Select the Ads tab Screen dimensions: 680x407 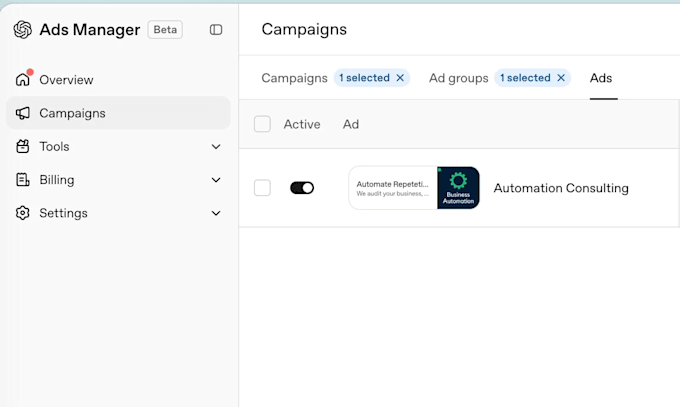coord(601,78)
